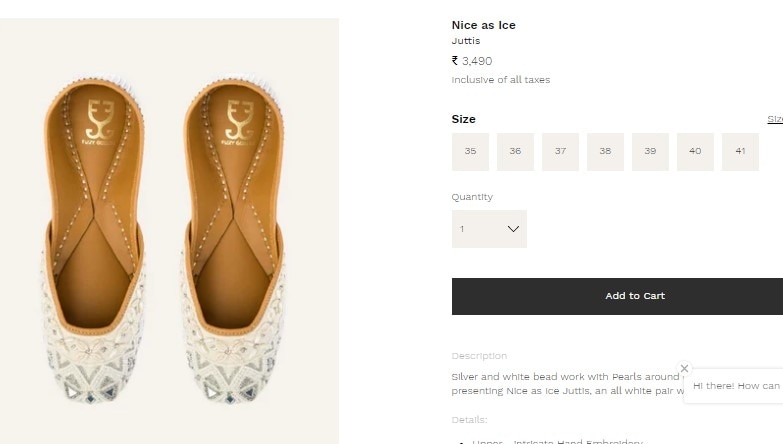Click the 'Nice as Ice' product title

[484, 25]
